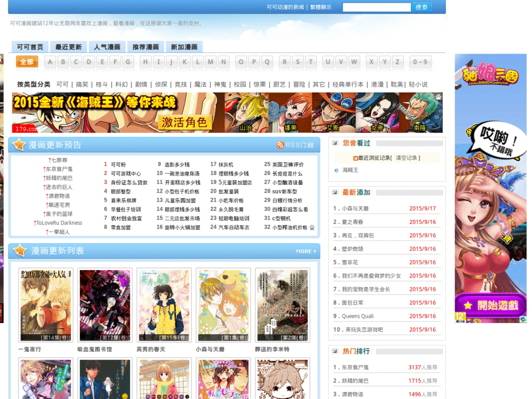Open the 英秀的春天 cover thumbnail
Image resolution: width=532 pixels, height=399 pixels.
click(164, 305)
